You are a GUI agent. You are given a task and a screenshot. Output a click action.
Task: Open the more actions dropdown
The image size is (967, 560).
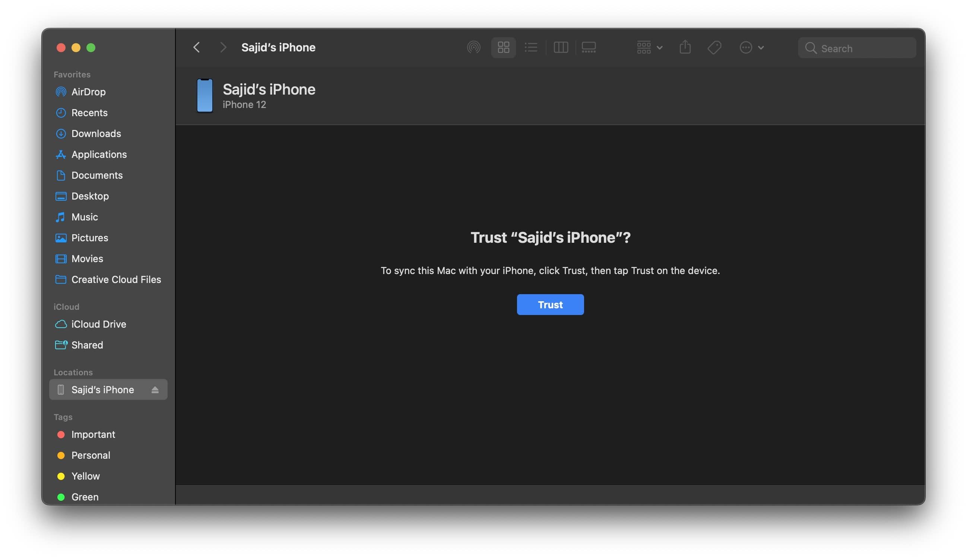point(751,47)
